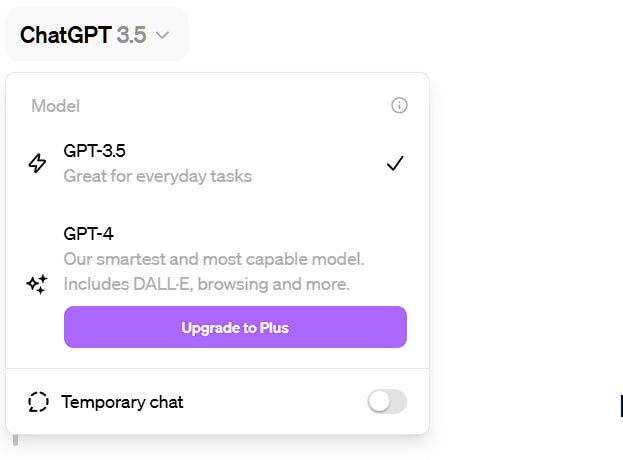Click the "Great for everyday tasks" description
Viewport: 623px width, 460px height.
pos(157,177)
